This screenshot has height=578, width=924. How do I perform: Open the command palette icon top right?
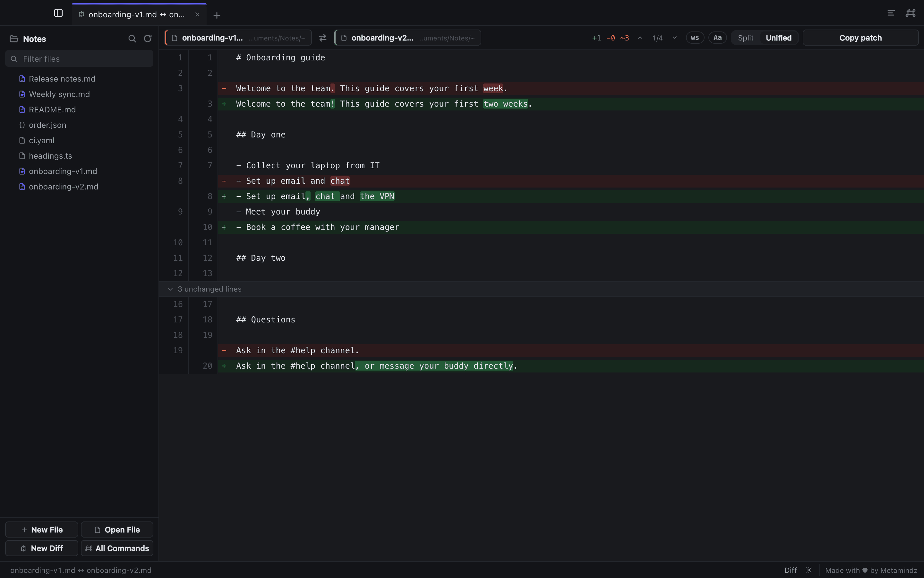pos(911,13)
